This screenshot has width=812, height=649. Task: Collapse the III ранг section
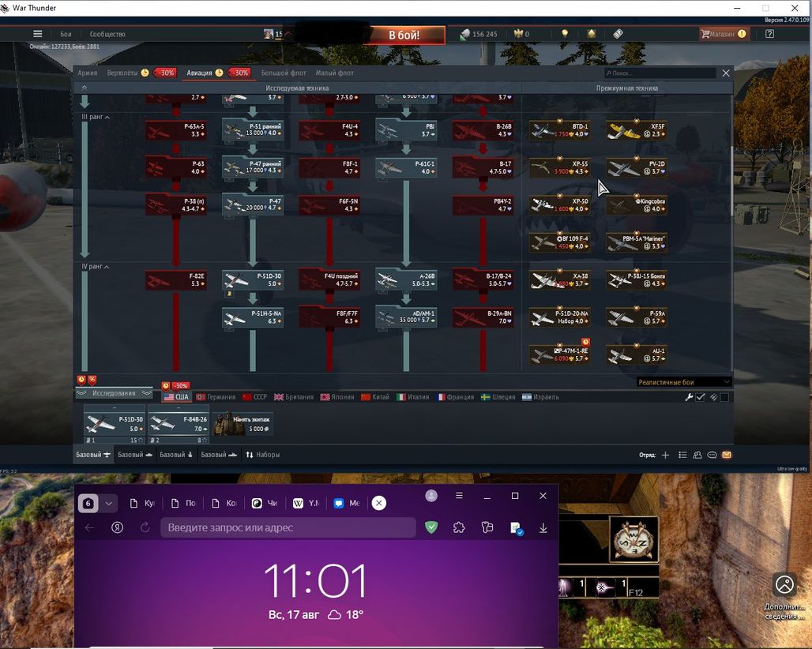pyautogui.click(x=96, y=117)
